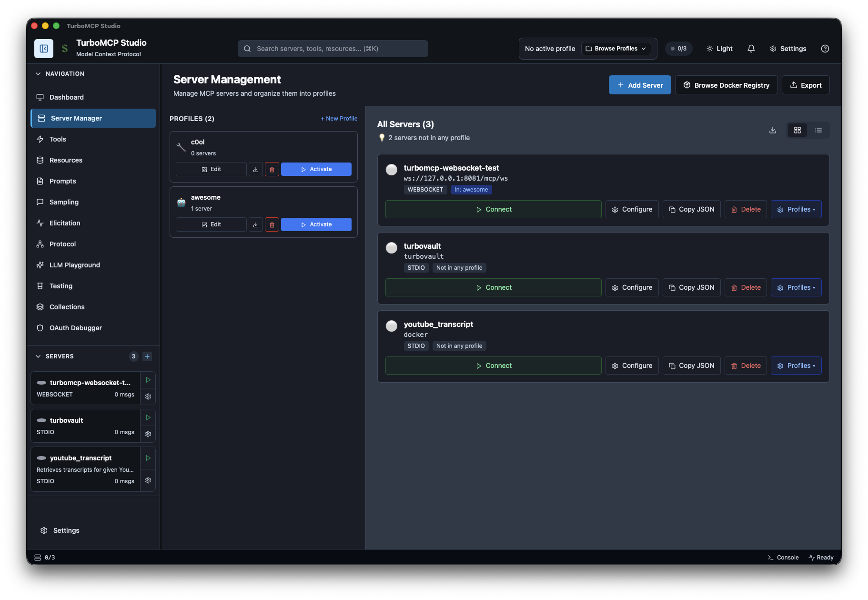Connect to turbovault server

[494, 287]
